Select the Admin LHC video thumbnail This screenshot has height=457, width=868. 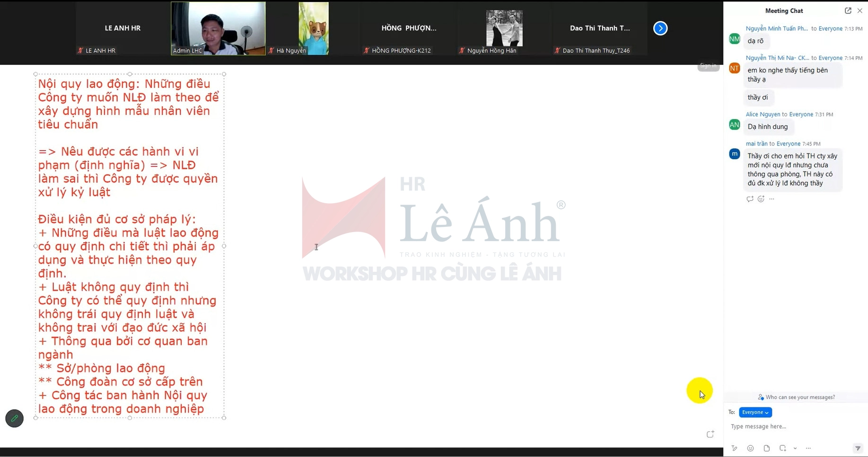218,28
